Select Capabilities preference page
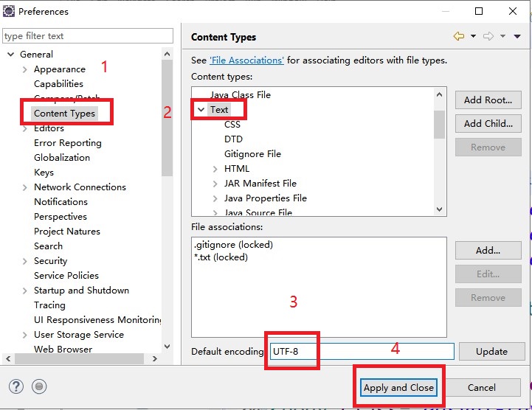The width and height of the screenshot is (532, 410). tap(58, 84)
